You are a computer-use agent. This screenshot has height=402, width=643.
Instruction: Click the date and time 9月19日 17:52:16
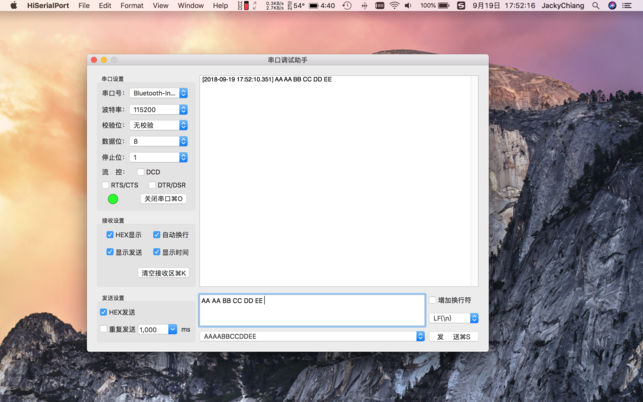click(x=504, y=6)
